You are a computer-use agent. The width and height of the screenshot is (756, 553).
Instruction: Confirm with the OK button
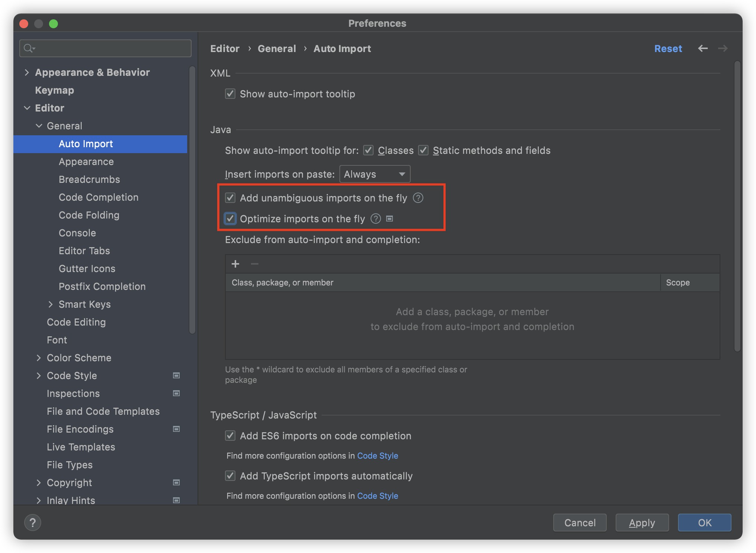coord(704,523)
